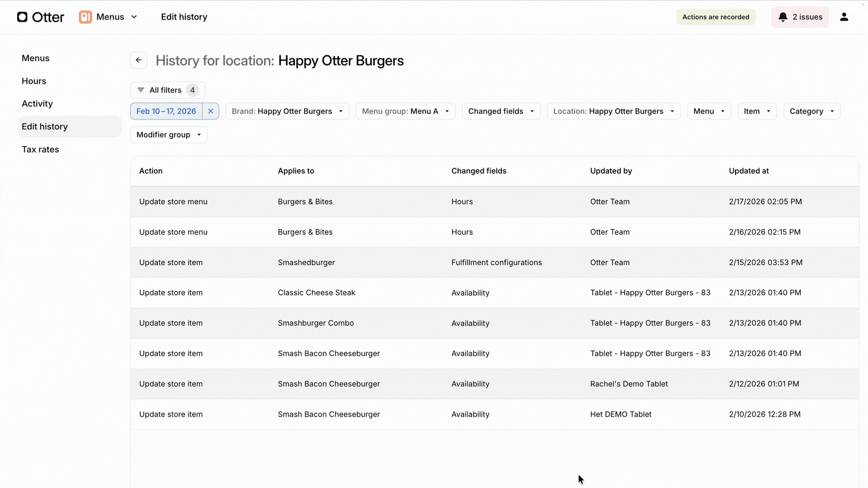Screen dimensions: 868x488
Task: Select Hours in the sidebar
Action: (33, 81)
